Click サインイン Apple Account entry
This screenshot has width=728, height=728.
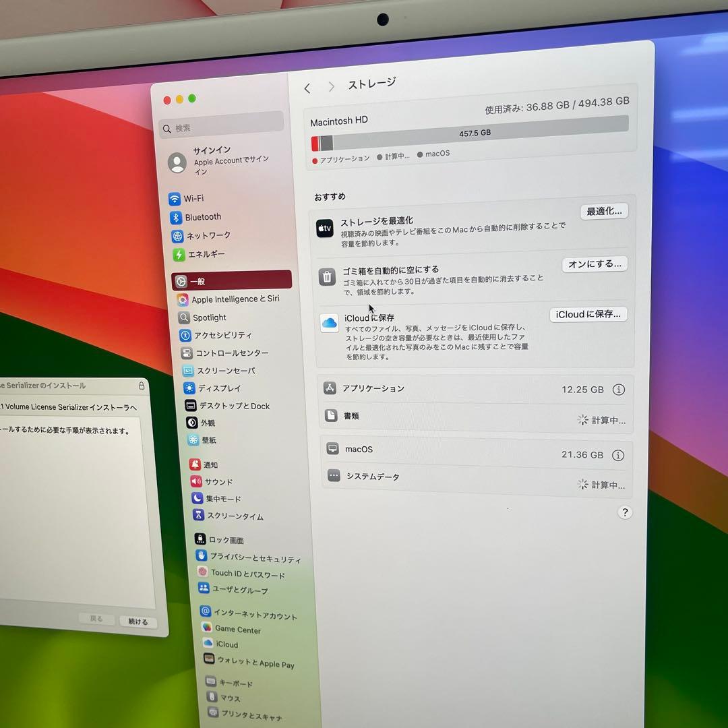click(218, 160)
